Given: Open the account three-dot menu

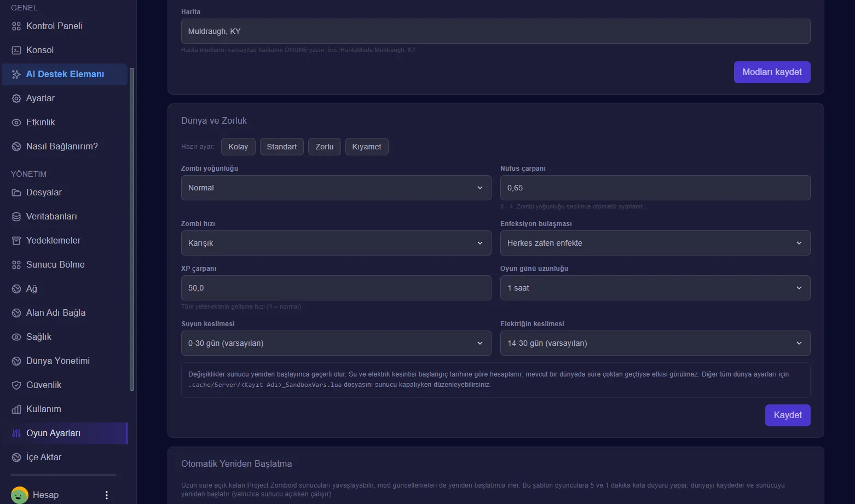Looking at the screenshot, I should tap(107, 495).
